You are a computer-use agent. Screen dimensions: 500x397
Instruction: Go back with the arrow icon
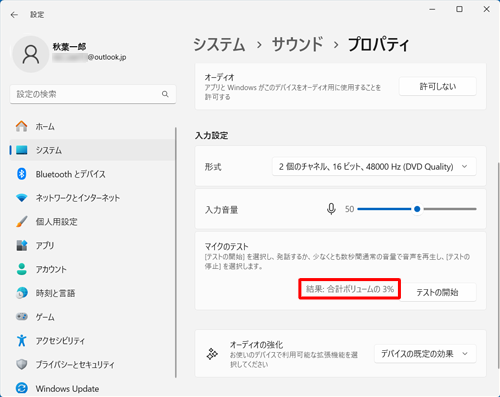coord(14,15)
